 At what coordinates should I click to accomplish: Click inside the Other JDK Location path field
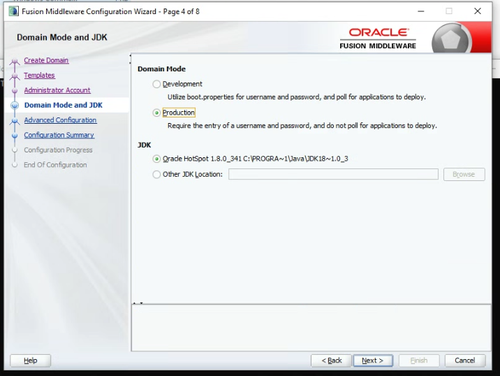333,174
